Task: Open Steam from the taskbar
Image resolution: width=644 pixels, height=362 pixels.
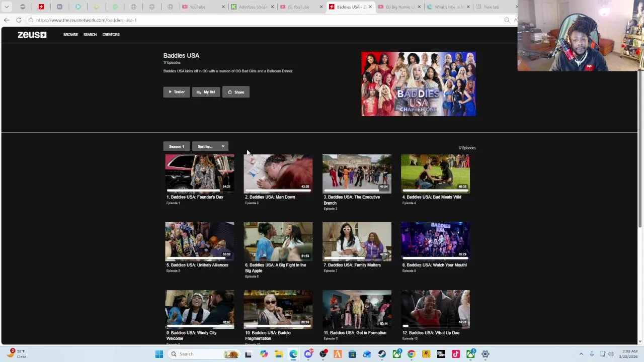Action: [x=382, y=354]
